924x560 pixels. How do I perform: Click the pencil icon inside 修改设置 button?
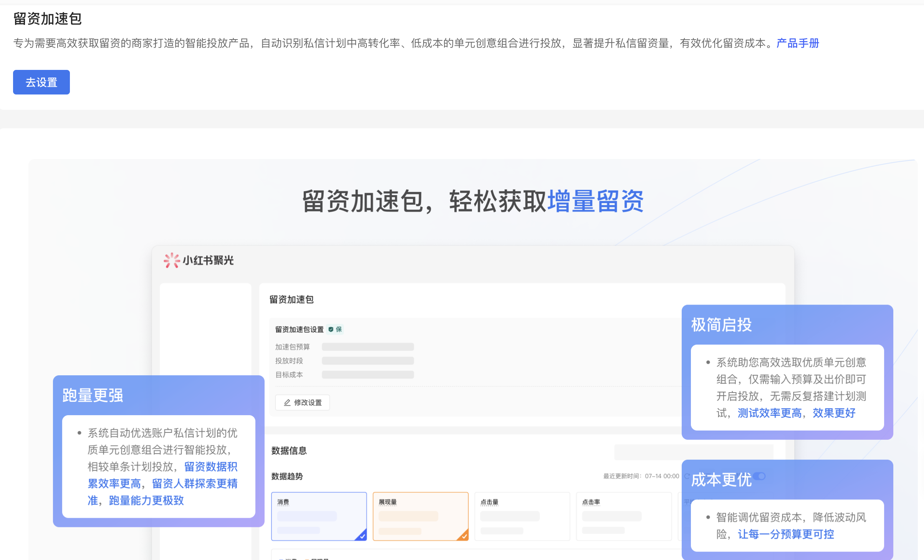click(x=287, y=403)
